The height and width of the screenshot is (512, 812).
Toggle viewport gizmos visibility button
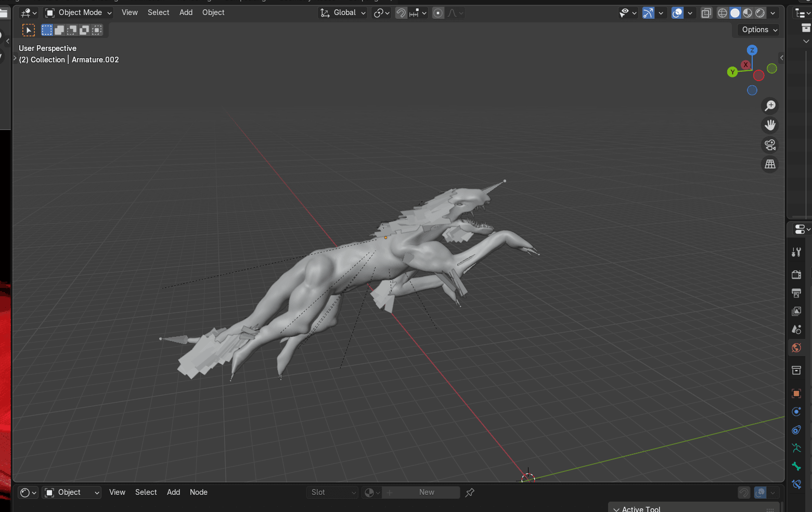(648, 13)
